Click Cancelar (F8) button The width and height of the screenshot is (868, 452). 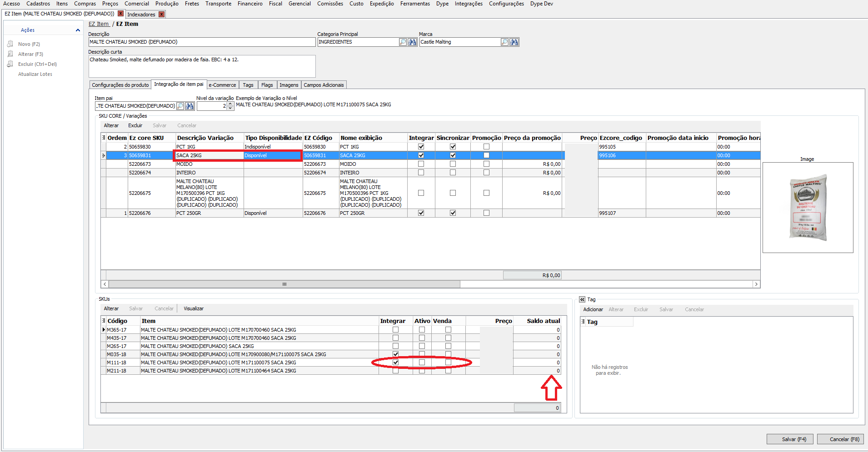840,439
